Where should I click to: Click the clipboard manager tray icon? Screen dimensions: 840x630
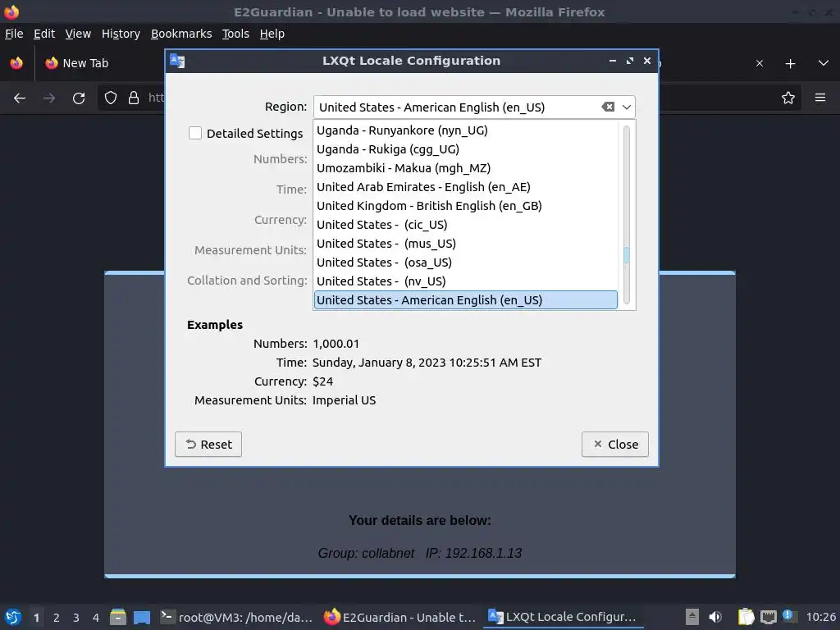coord(746,617)
